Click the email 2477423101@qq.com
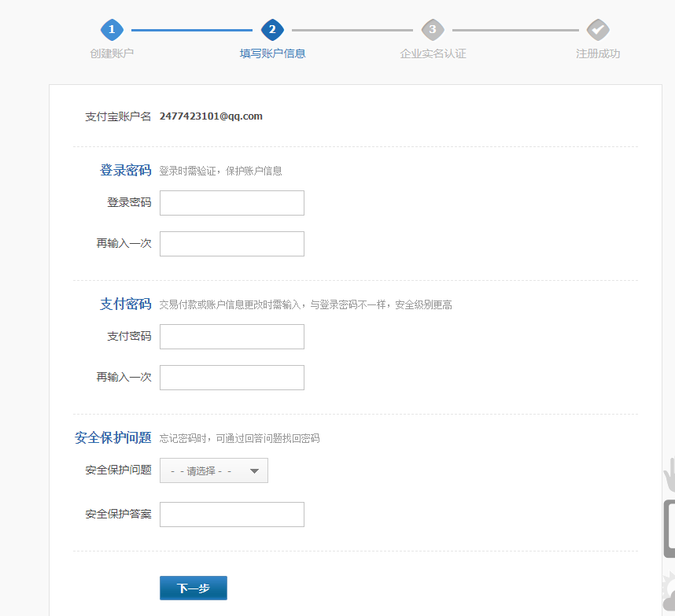The image size is (675, 616). pyautogui.click(x=211, y=116)
